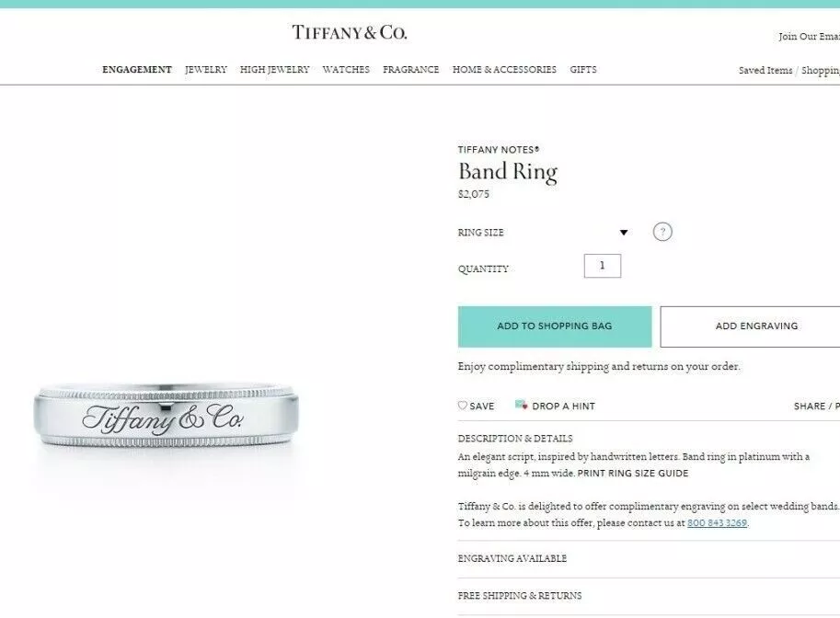Image resolution: width=840 pixels, height=618 pixels.
Task: Click the ring size help question icon
Action: [662, 232]
